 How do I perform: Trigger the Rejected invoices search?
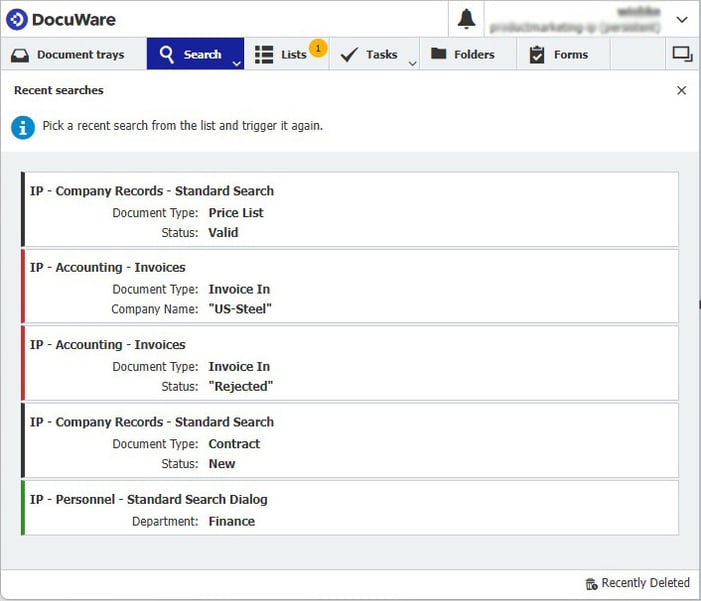[350, 364]
